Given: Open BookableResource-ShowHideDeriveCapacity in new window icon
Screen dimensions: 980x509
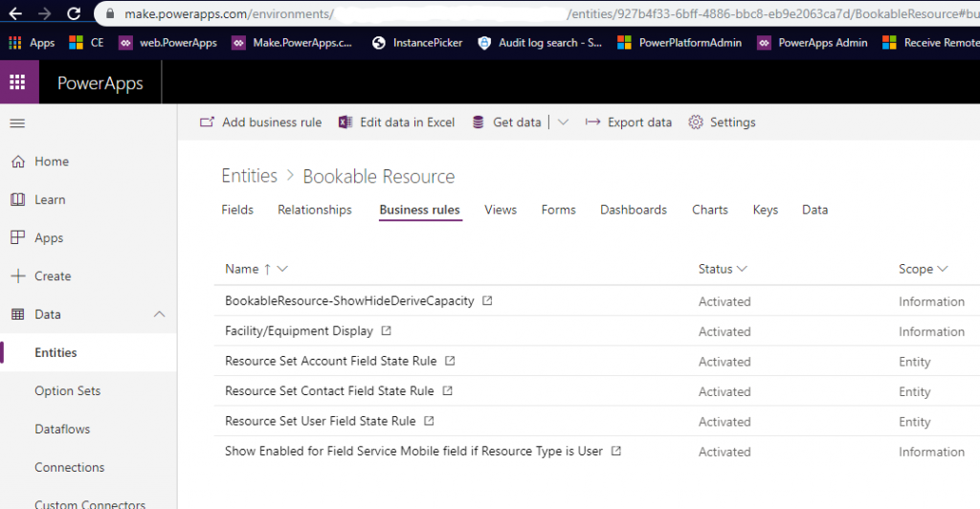Looking at the screenshot, I should (487, 300).
